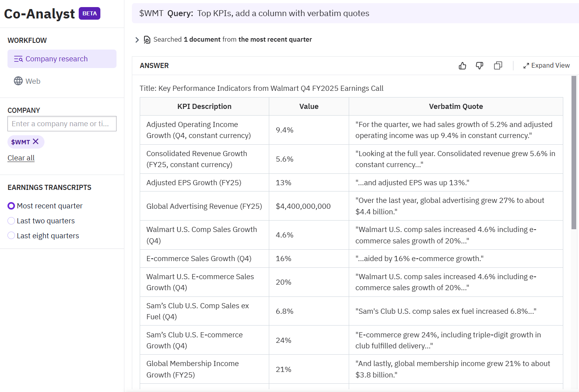This screenshot has height=392, width=579.
Task: Click the $WMT company chip label
Action: (20, 142)
